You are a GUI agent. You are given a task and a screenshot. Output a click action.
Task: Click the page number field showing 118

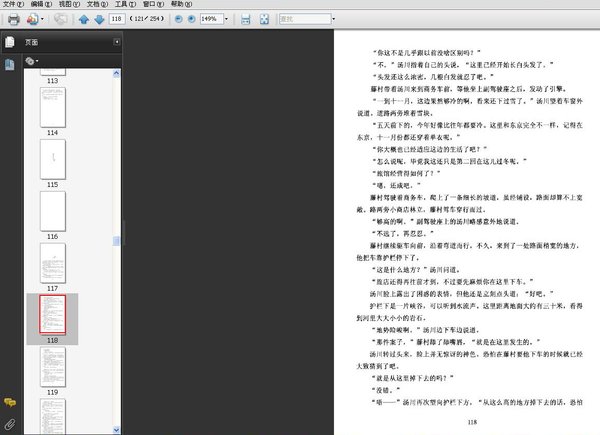click(x=118, y=19)
